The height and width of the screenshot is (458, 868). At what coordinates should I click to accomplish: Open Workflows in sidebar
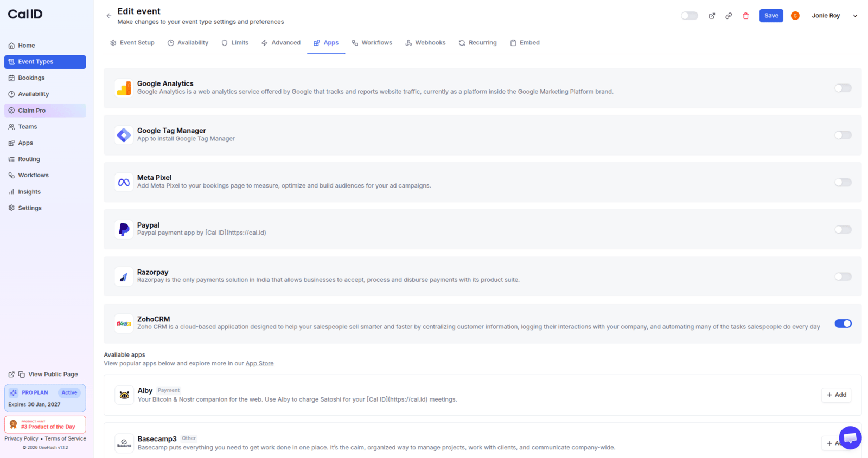click(x=45, y=176)
